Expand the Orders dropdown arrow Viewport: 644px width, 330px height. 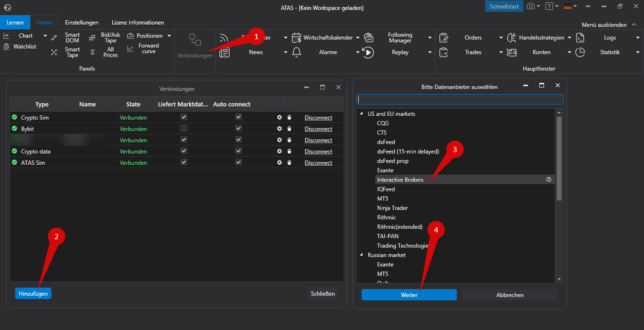click(501, 38)
